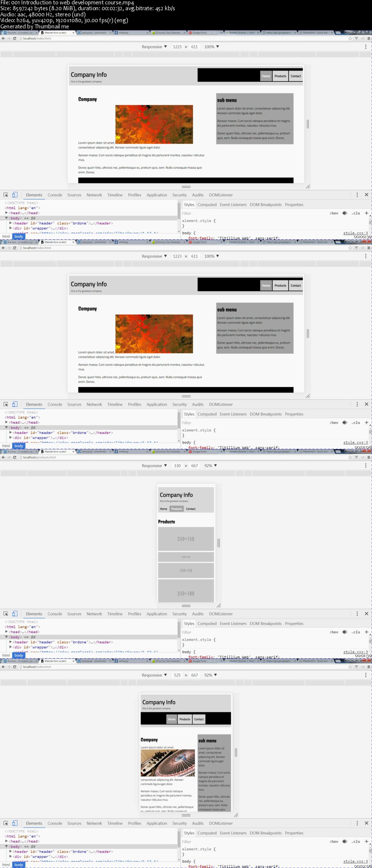The height and width of the screenshot is (868, 372).
Task: Toggle device toolbar icon in the 00:02:00 frame
Action: 15,823
